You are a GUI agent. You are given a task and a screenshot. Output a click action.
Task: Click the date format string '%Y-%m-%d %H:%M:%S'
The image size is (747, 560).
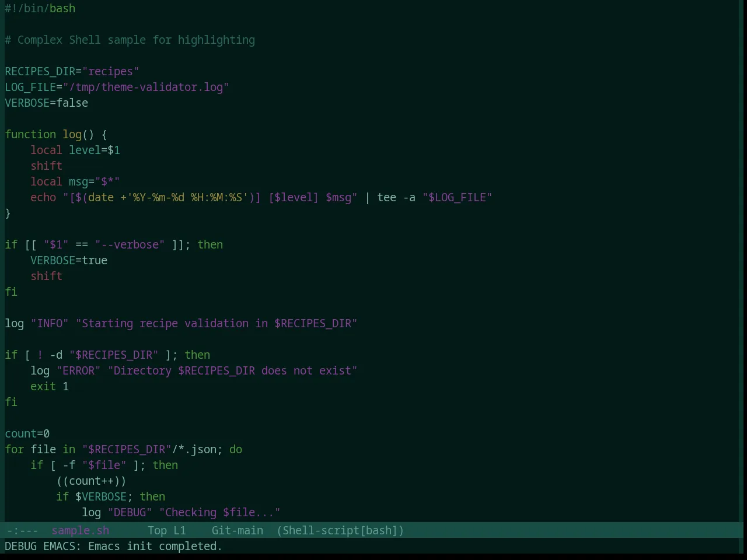pyautogui.click(x=187, y=197)
